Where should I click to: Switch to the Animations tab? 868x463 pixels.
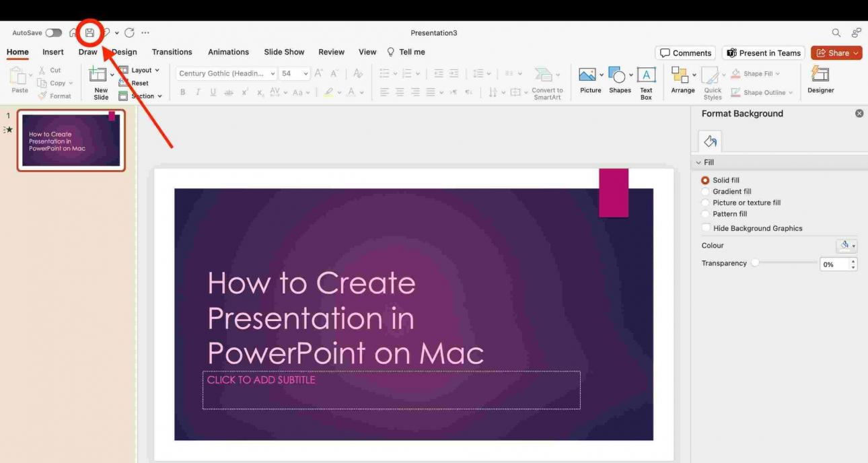point(228,52)
